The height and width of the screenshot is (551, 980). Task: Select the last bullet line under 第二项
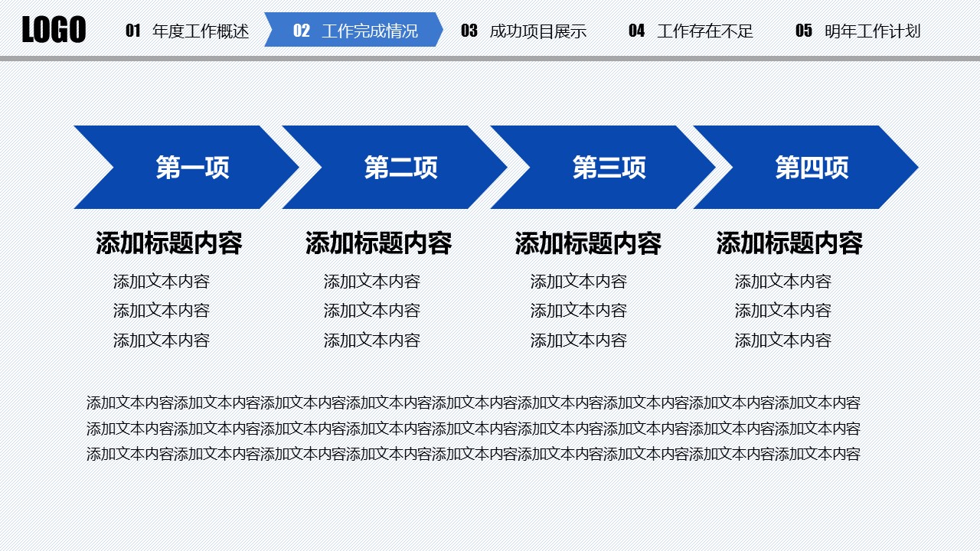[372, 340]
